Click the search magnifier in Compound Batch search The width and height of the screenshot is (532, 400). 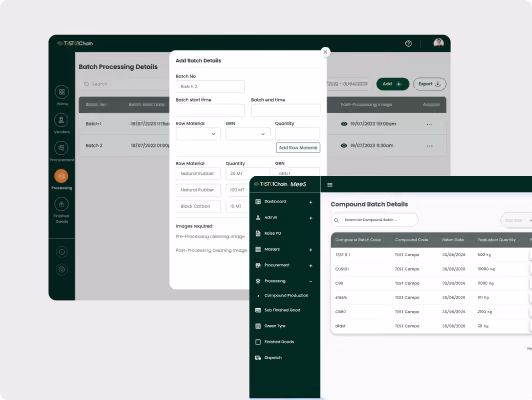coord(336,220)
